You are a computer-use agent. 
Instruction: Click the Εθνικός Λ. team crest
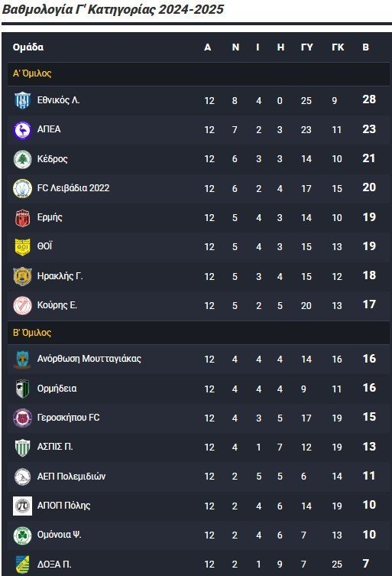(22, 100)
